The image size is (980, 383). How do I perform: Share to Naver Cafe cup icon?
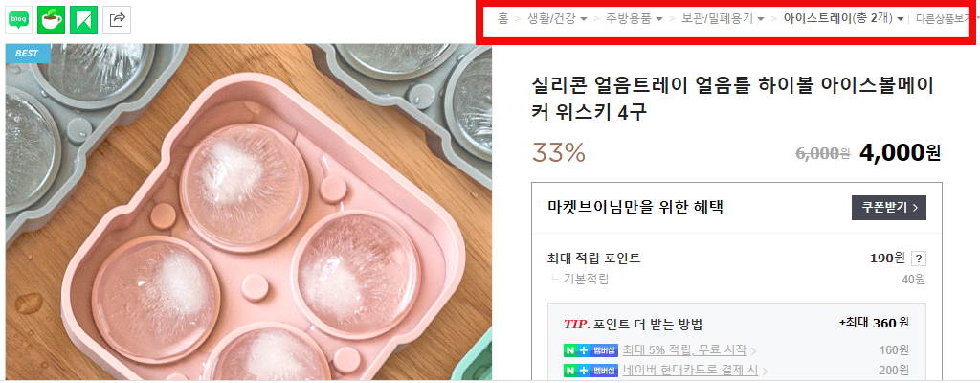pyautogui.click(x=51, y=19)
